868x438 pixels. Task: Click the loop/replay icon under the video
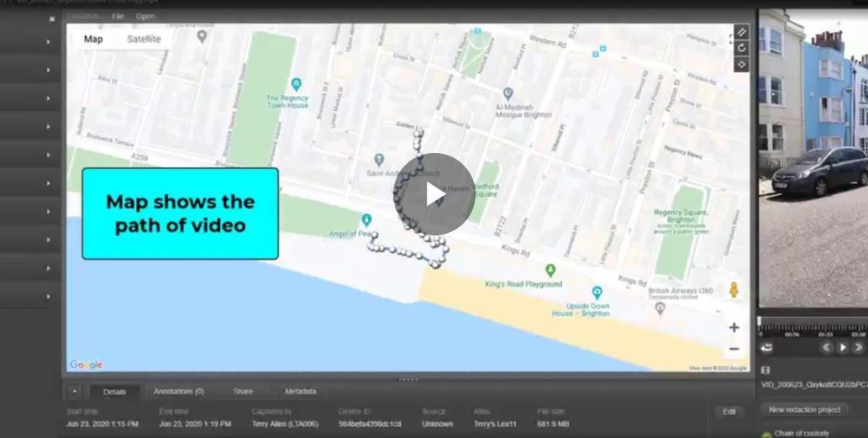coord(766,347)
